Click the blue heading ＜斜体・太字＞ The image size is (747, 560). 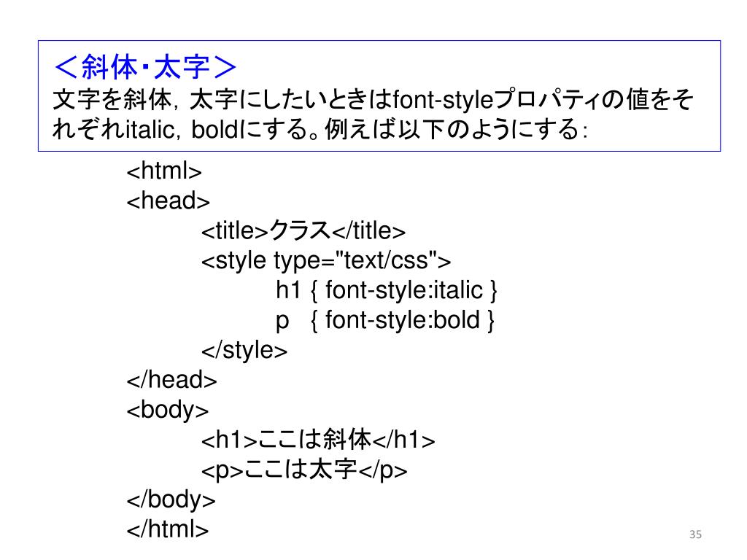[x=145, y=66]
